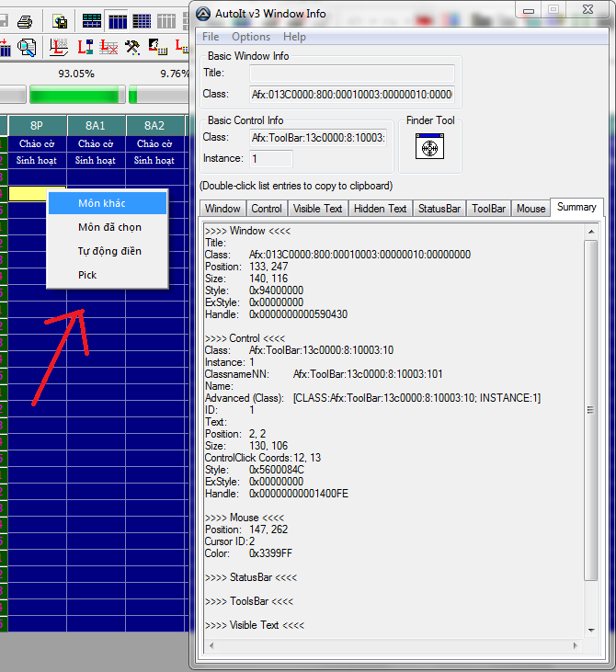
Task: Click the empty Title field in Basic Window Info
Action: click(x=352, y=74)
